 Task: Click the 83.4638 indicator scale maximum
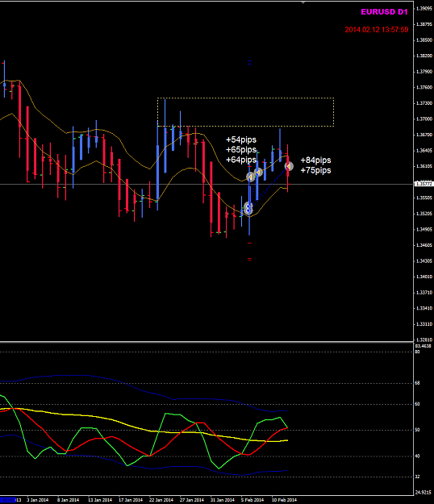click(x=423, y=346)
